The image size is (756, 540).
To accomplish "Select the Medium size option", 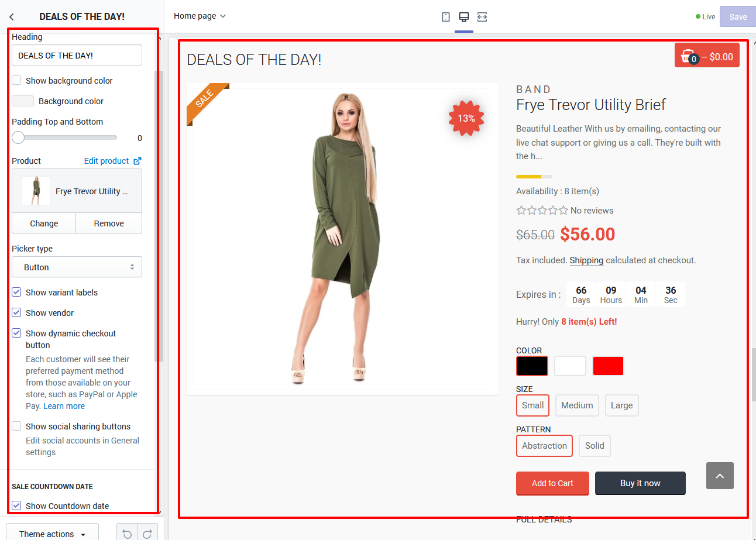I will pyautogui.click(x=577, y=405).
